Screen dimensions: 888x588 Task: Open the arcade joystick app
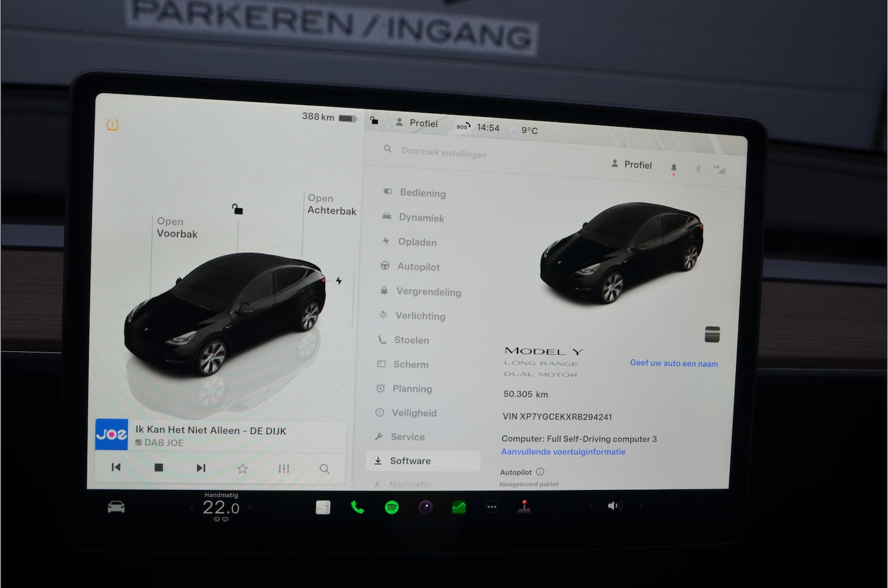[524, 507]
